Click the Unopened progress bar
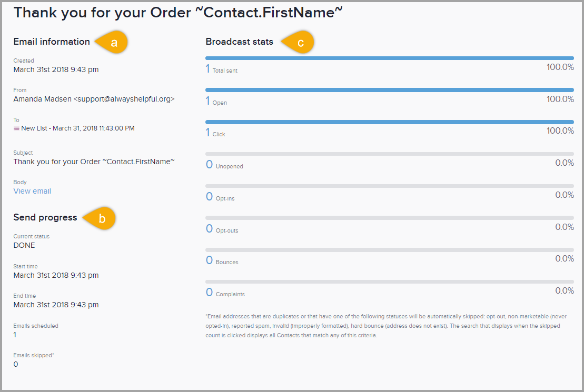Screen dimensions: 584x392 pos(389,154)
